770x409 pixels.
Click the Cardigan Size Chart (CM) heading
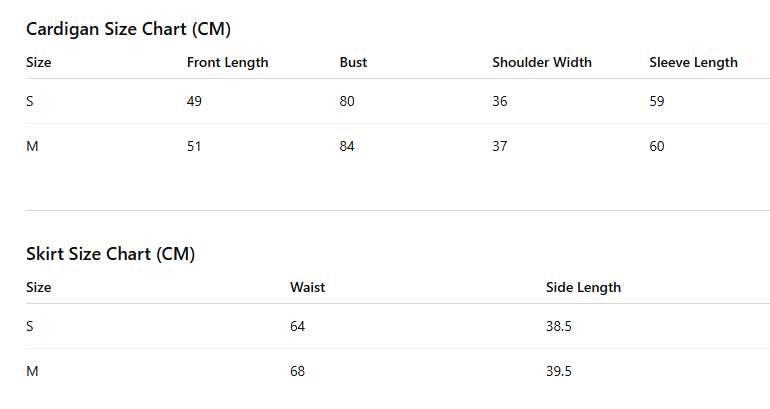[x=128, y=29]
